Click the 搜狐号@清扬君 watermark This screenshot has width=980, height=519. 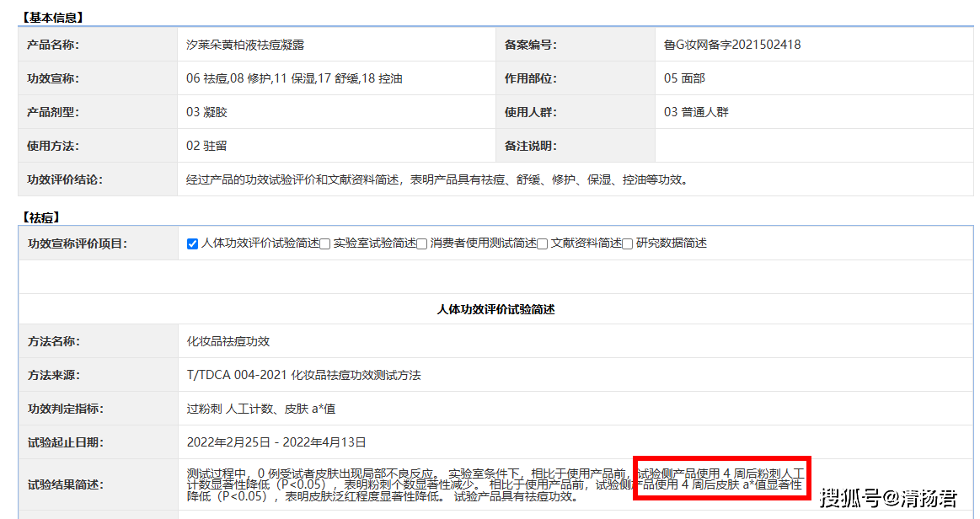(888, 498)
